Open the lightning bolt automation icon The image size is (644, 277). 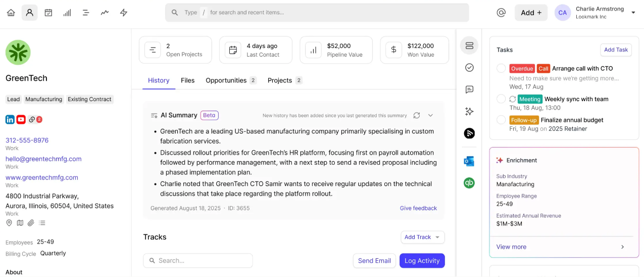124,13
